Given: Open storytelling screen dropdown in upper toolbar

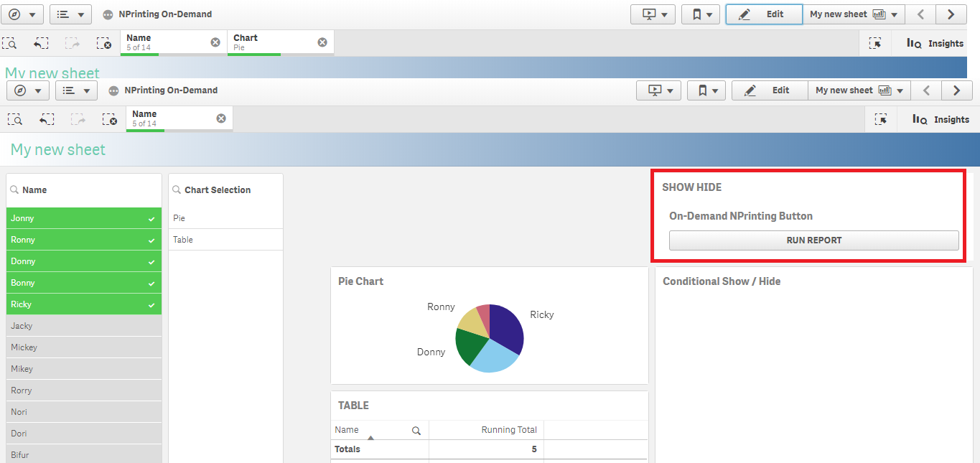Looking at the screenshot, I should pyautogui.click(x=653, y=14).
